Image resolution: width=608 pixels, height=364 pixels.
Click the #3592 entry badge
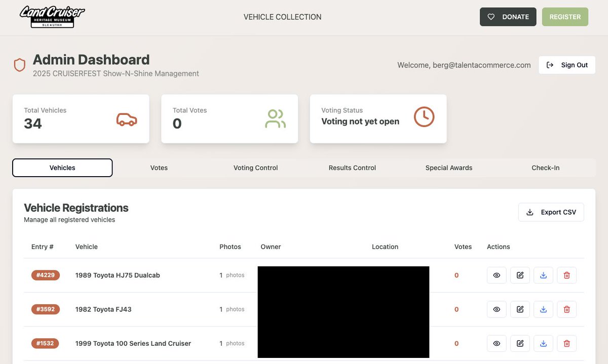tap(46, 309)
